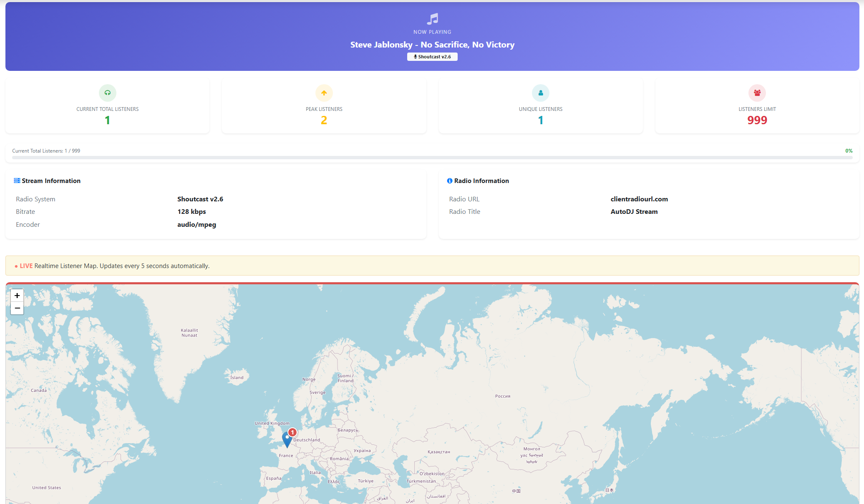Click the Stream Information list icon
864x504 pixels.
coord(17,181)
